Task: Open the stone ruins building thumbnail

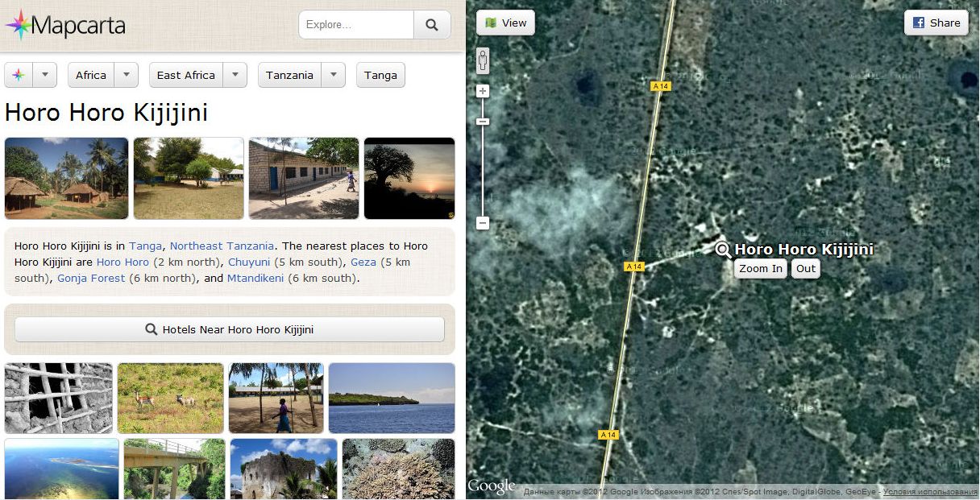Action: 284,469
